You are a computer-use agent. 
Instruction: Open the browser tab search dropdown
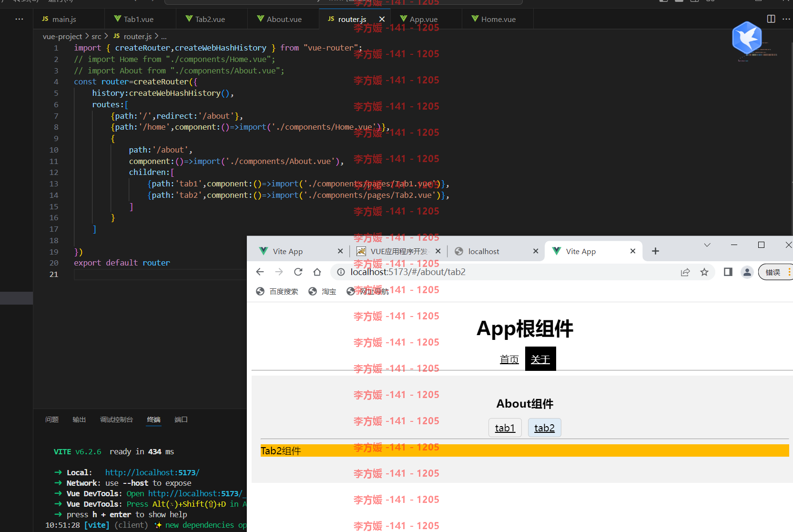[x=707, y=245]
